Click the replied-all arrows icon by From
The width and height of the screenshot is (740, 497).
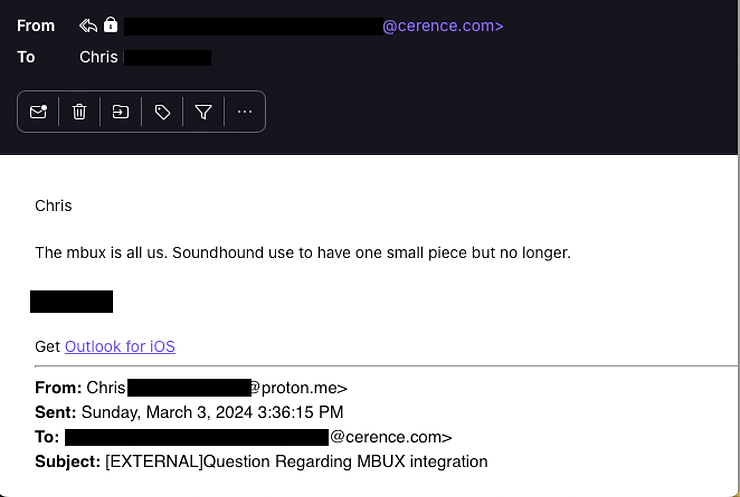click(88, 25)
